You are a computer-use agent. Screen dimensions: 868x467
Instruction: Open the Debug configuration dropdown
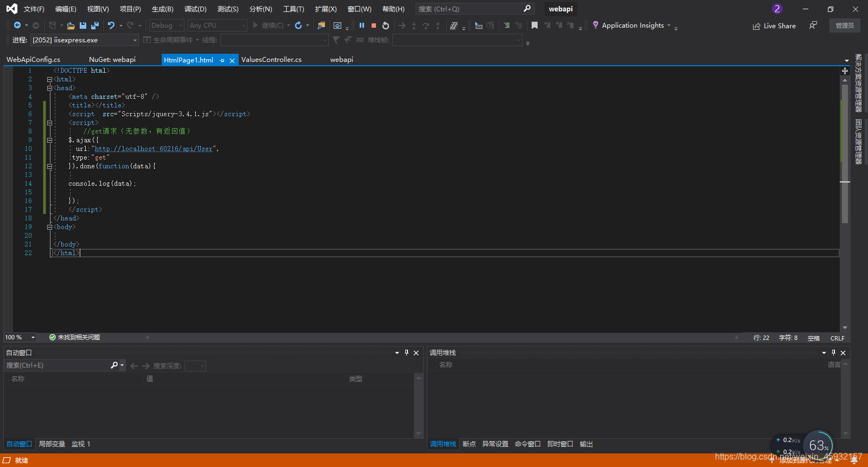click(167, 26)
